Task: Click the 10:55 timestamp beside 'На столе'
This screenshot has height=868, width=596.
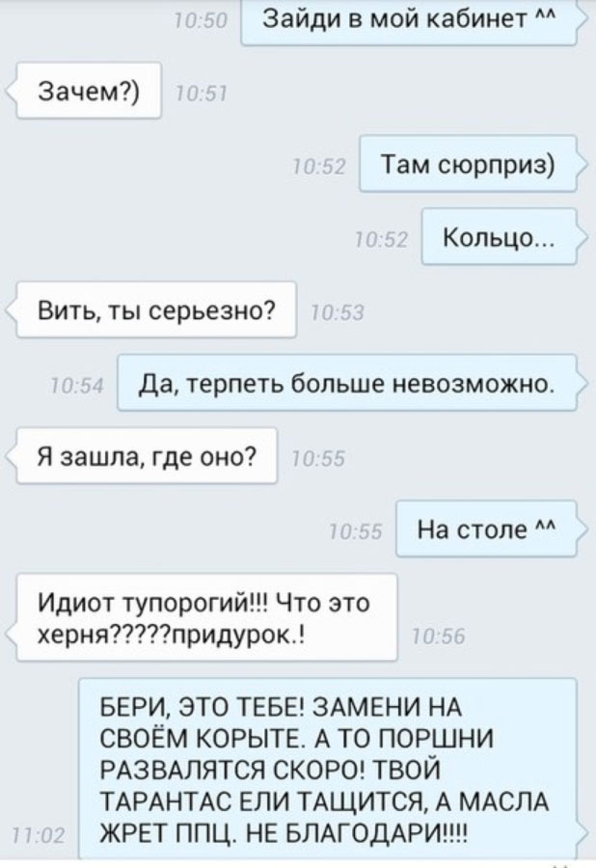Action: point(356,532)
